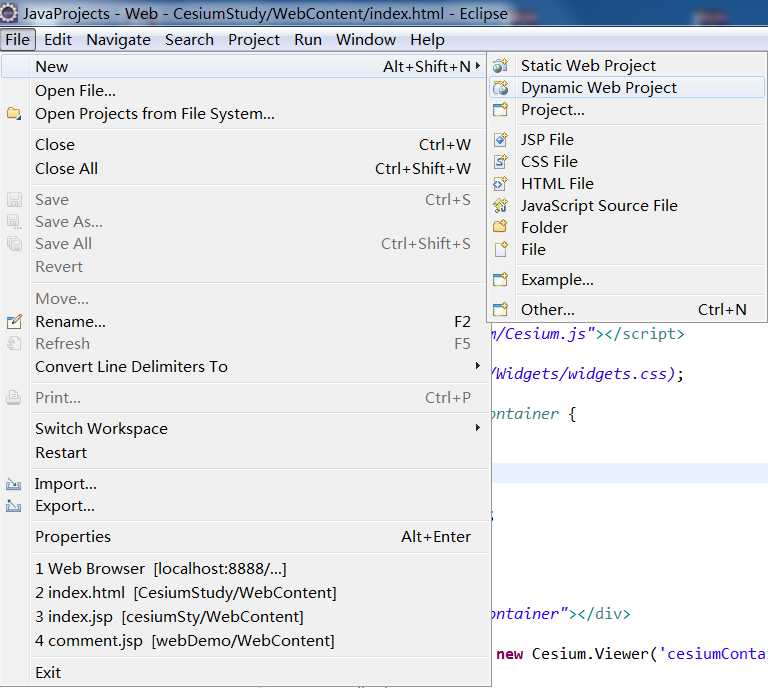Choose HTML File label in New submenu

tap(557, 184)
